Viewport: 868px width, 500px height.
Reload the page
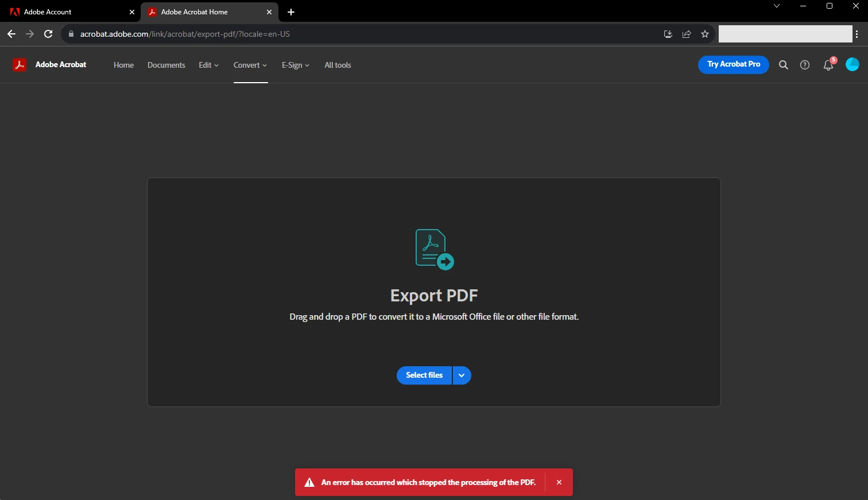click(48, 34)
